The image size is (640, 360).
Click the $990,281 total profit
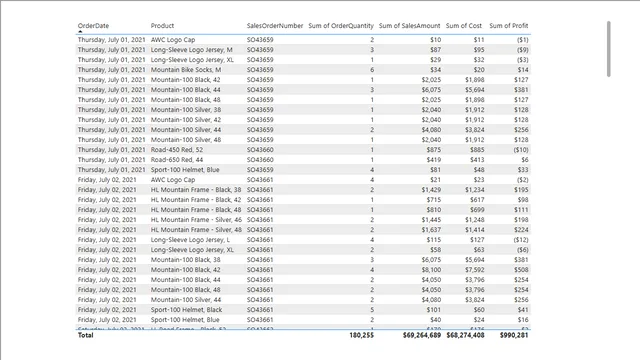tap(514, 335)
